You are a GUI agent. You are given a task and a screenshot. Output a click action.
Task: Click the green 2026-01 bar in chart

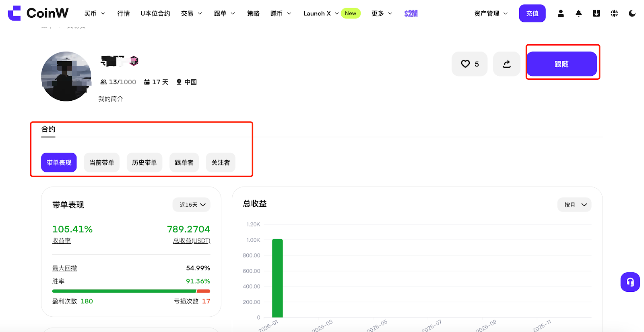[277, 278]
